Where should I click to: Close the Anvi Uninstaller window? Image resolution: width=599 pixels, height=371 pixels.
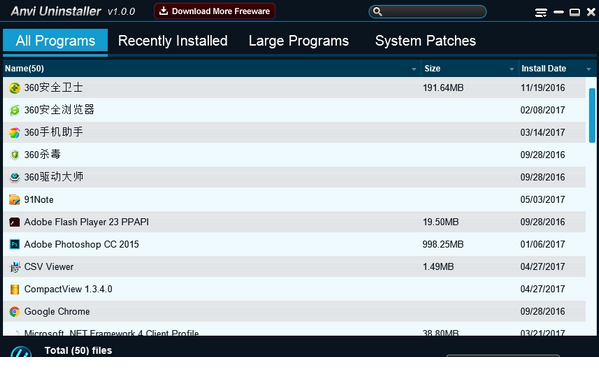591,12
